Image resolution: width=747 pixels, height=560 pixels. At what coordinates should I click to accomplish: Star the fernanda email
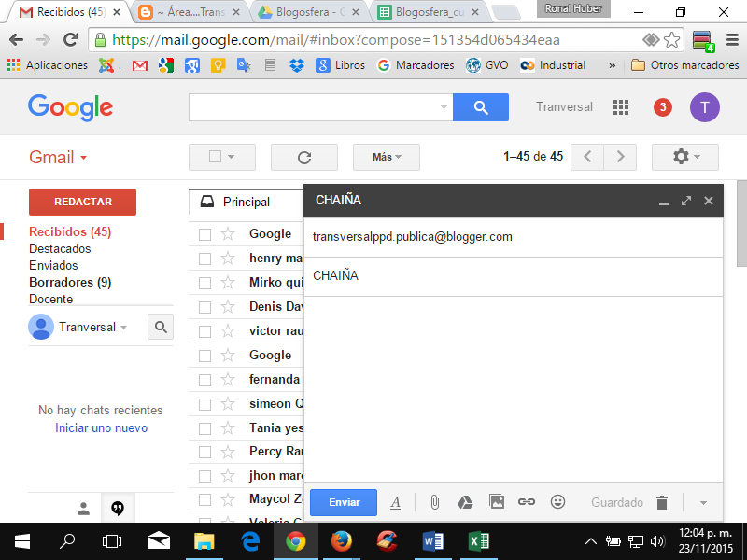point(228,380)
